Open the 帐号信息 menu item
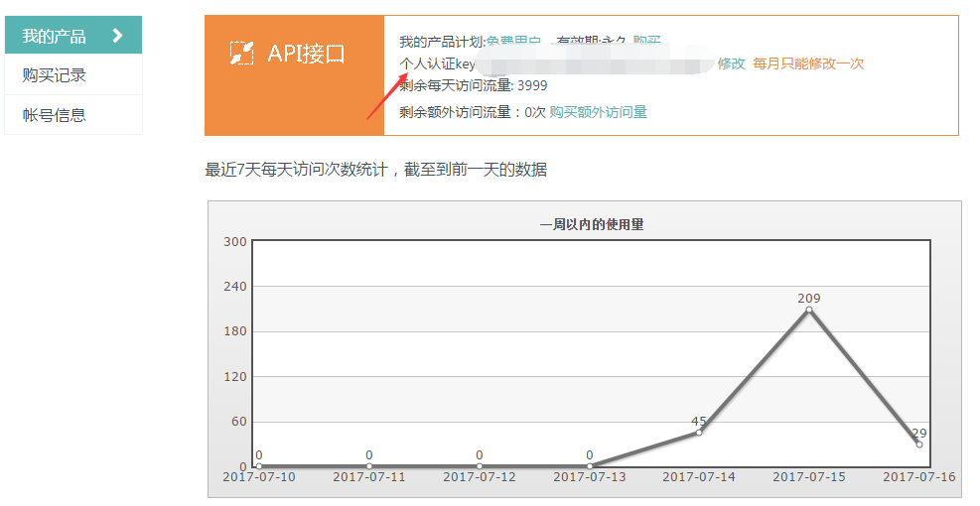The width and height of the screenshot is (980, 506). click(73, 115)
